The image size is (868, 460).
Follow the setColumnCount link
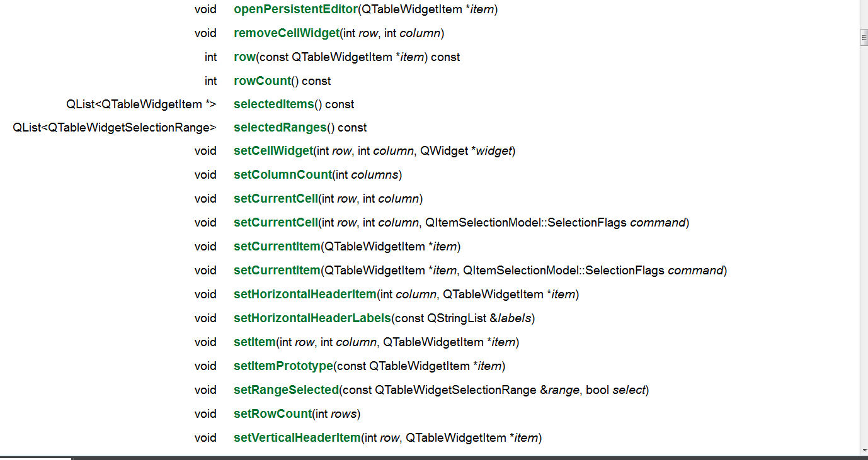pyautogui.click(x=283, y=174)
